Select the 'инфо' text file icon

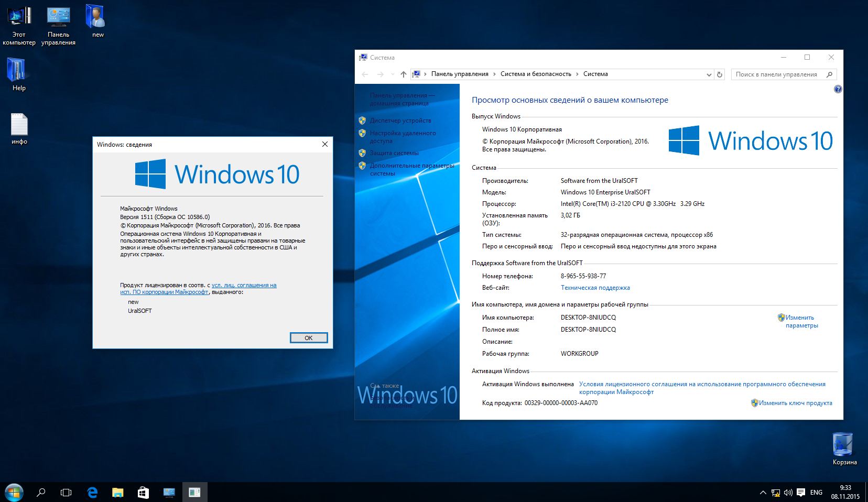(x=19, y=129)
